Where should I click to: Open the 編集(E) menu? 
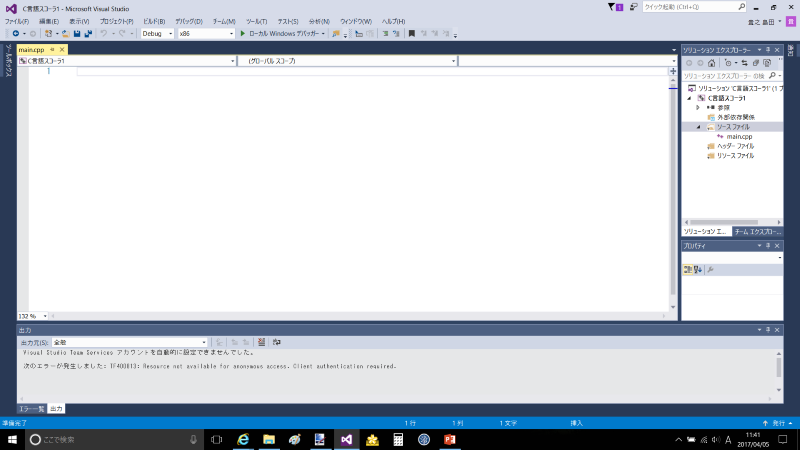pyautogui.click(x=49, y=21)
